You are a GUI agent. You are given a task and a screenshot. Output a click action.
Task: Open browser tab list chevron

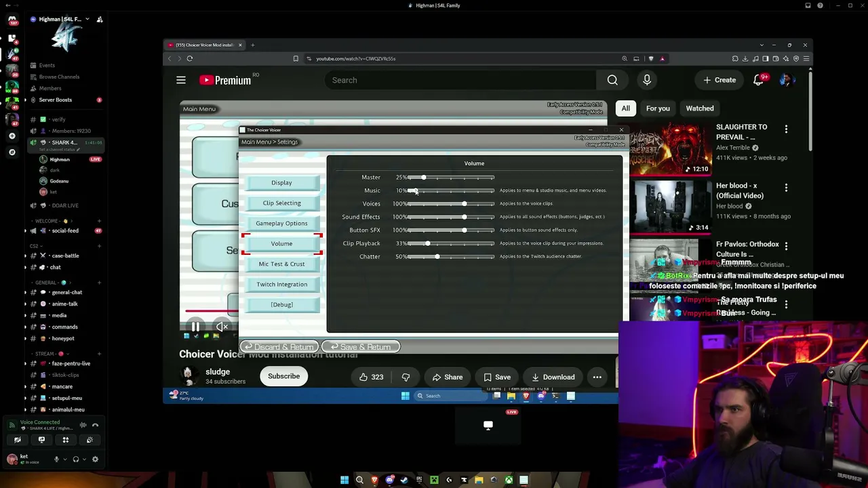pos(762,45)
